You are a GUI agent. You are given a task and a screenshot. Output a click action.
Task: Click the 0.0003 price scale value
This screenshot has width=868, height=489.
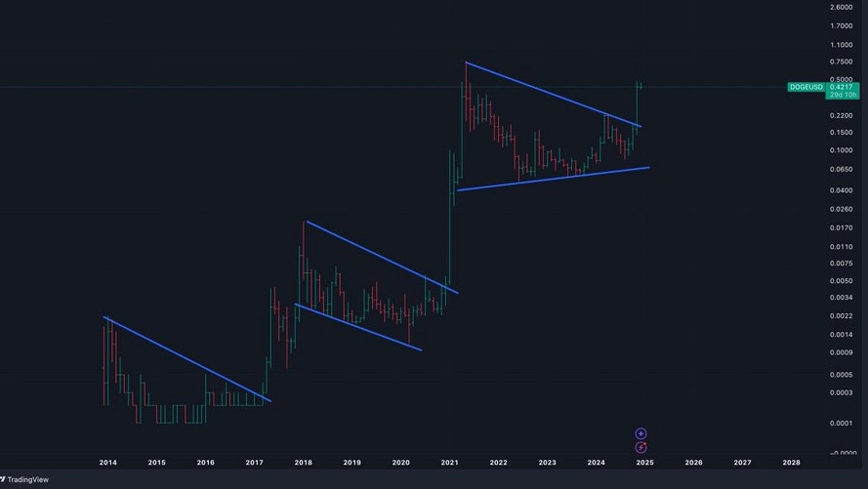842,392
